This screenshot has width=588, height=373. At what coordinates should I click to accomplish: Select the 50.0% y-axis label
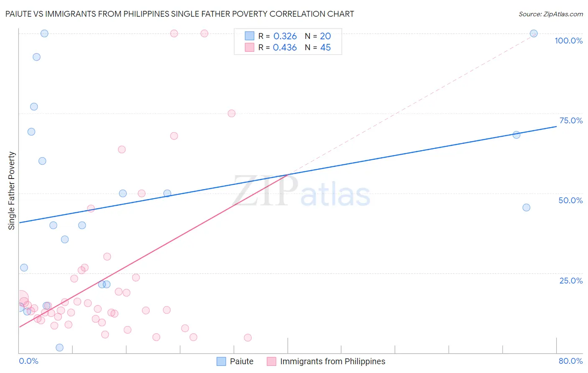click(x=571, y=200)
